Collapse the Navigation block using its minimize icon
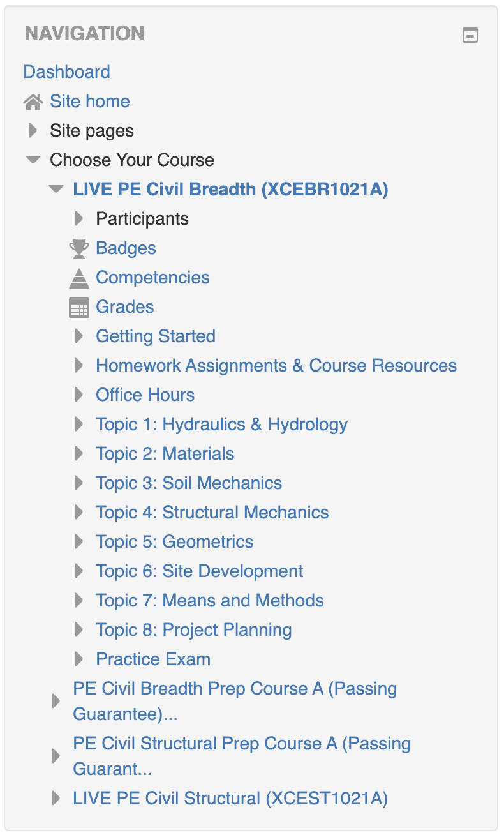The height and width of the screenshot is (835, 504). point(471,35)
